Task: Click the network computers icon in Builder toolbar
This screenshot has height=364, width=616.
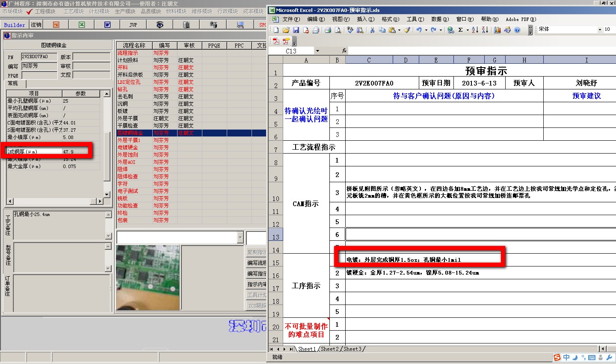Action: click(x=213, y=25)
